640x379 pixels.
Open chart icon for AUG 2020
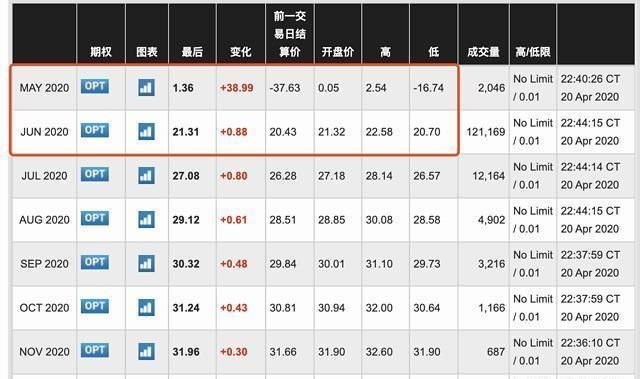click(x=146, y=219)
